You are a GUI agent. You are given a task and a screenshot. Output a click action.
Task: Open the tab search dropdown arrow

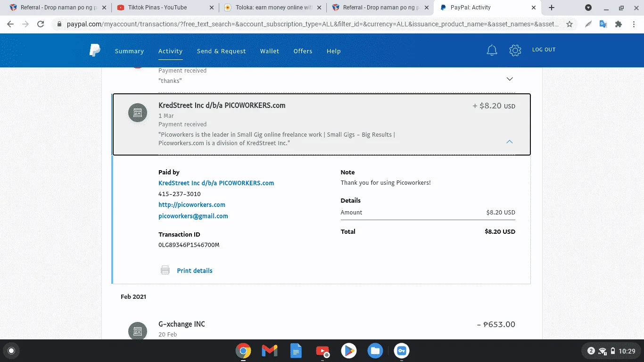(588, 8)
